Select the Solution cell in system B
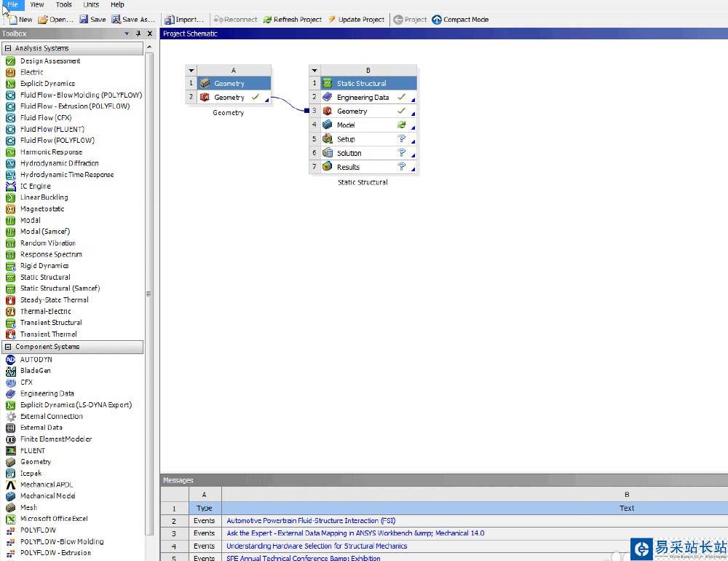The width and height of the screenshot is (728, 561). click(x=368, y=153)
